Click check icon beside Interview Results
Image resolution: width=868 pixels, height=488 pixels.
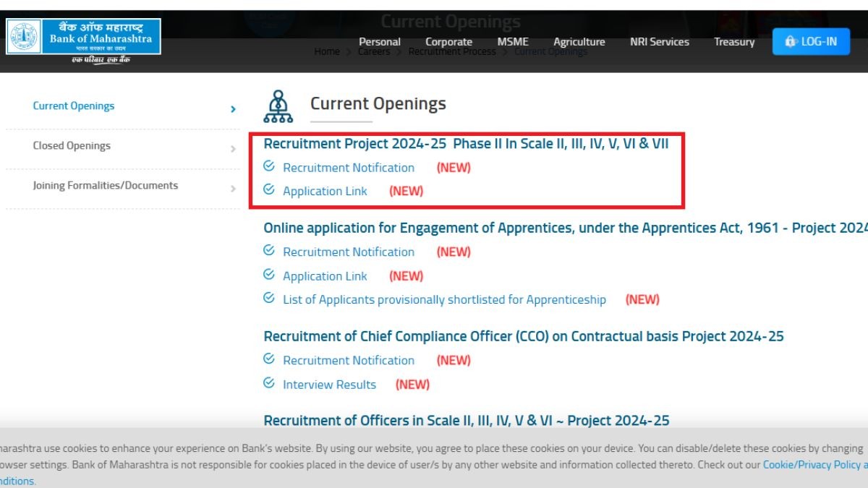(269, 383)
